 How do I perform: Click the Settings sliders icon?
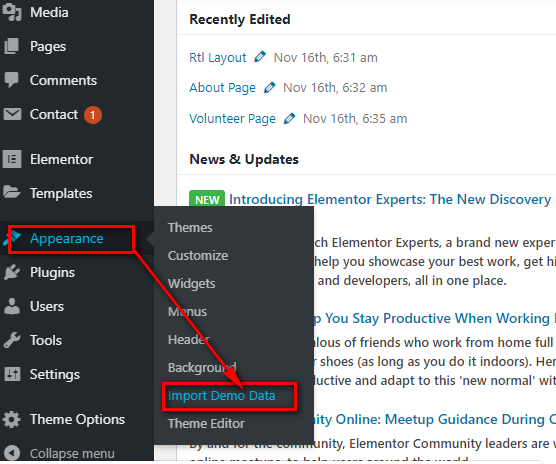(x=12, y=374)
